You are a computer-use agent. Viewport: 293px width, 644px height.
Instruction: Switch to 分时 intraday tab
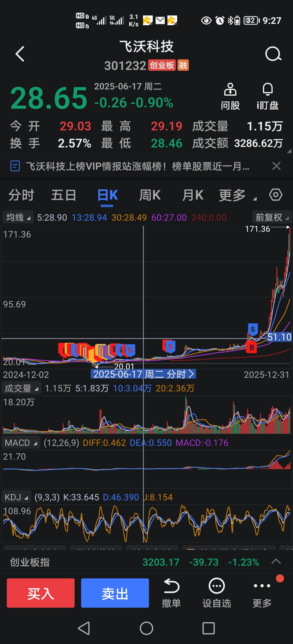pos(21,195)
